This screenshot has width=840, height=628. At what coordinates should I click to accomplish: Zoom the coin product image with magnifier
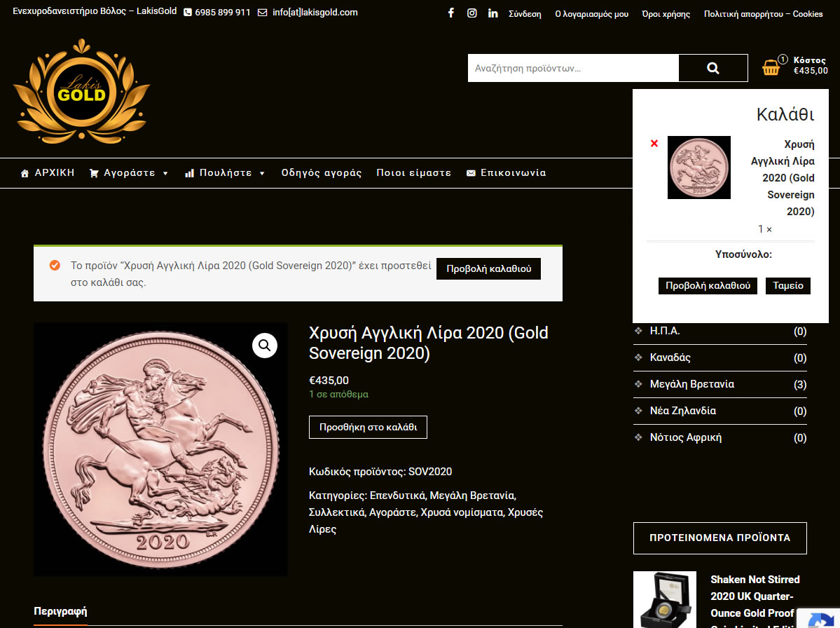point(265,346)
